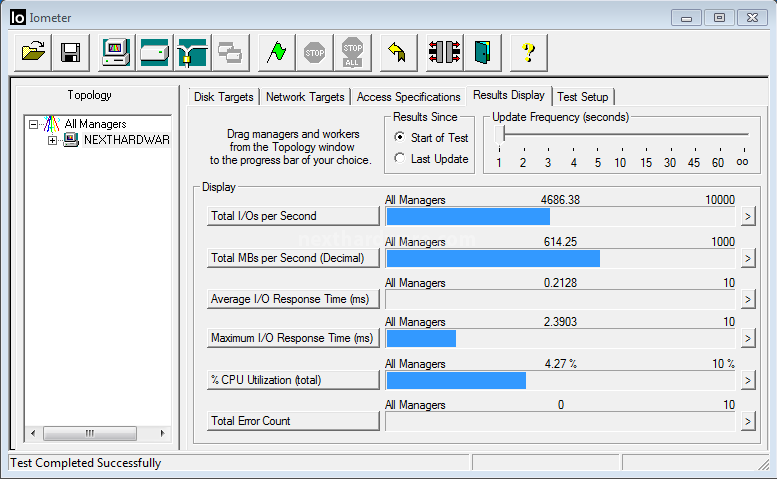
Task: Start new disk worker icon
Action: coord(155,53)
